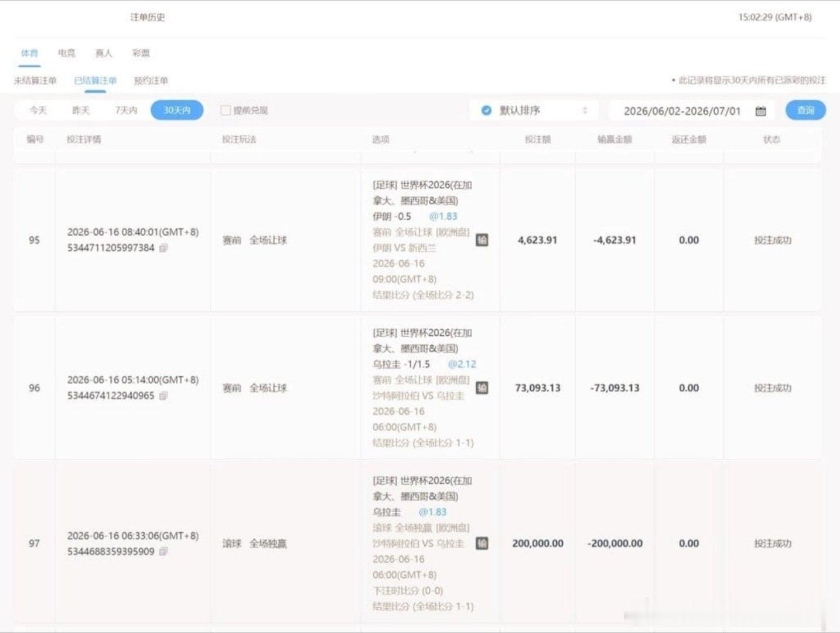Click the blue check icon beside 默认排序

[486, 110]
